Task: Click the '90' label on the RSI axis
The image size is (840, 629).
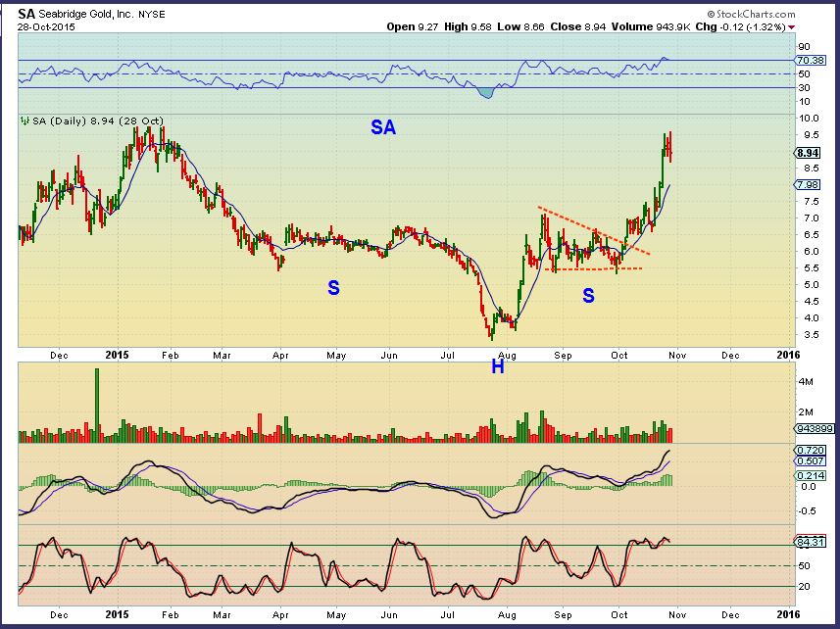Action: tap(804, 47)
